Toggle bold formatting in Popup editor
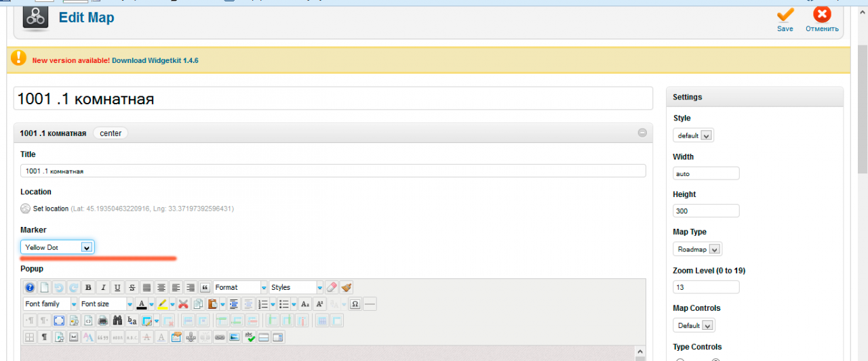The width and height of the screenshot is (868, 361). pos(88,287)
